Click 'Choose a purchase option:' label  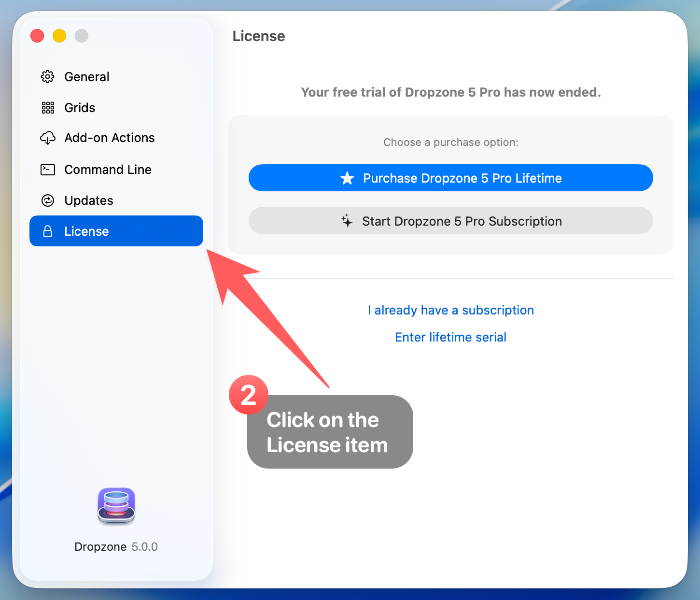click(x=451, y=143)
